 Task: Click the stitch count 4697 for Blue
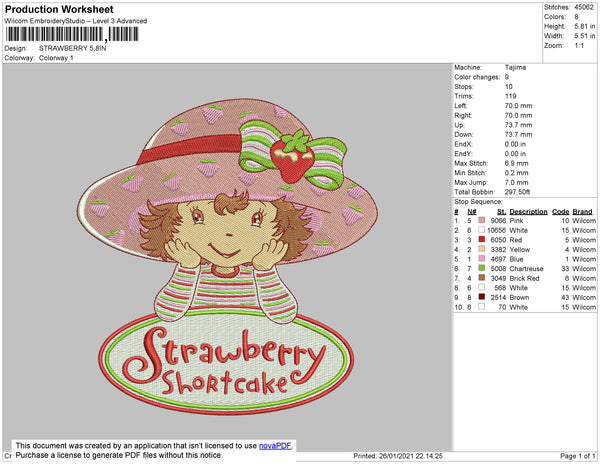(498, 259)
